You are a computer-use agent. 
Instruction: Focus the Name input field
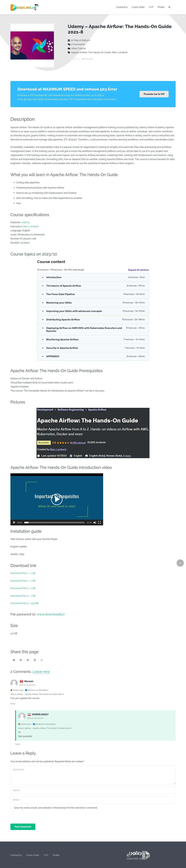93,790
